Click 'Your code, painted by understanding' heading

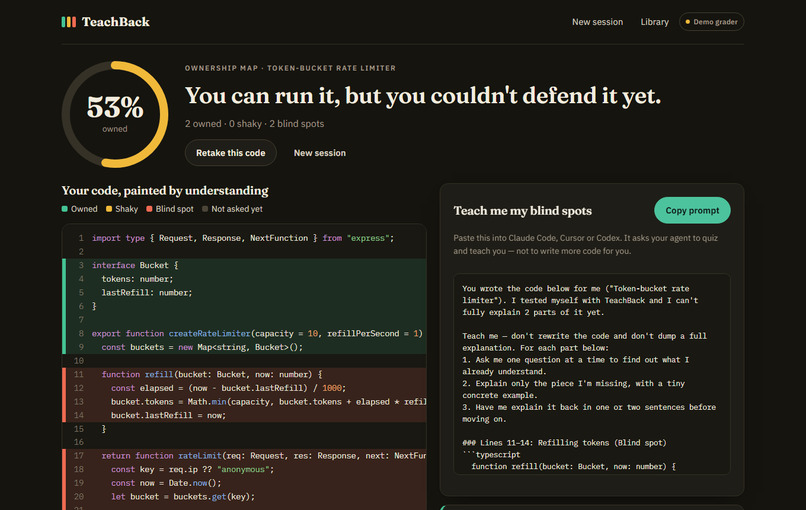click(x=165, y=191)
